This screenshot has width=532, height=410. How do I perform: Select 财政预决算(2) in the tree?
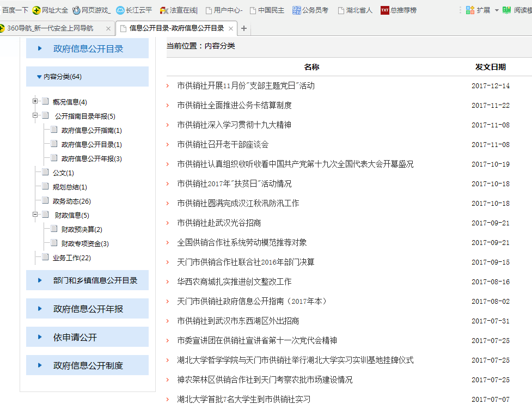point(82,229)
